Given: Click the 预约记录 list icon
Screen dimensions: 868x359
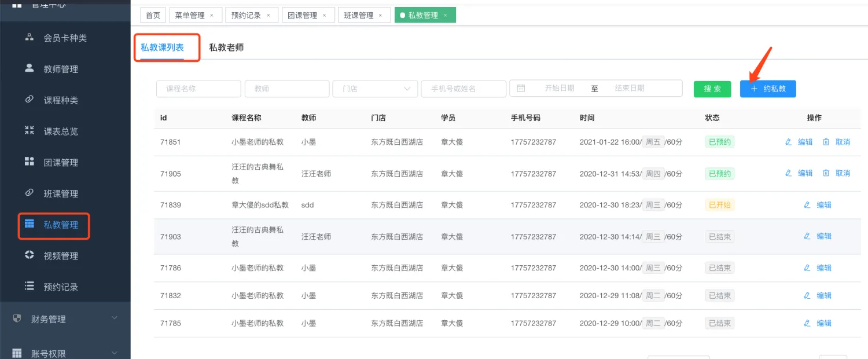Looking at the screenshot, I should click(30, 286).
